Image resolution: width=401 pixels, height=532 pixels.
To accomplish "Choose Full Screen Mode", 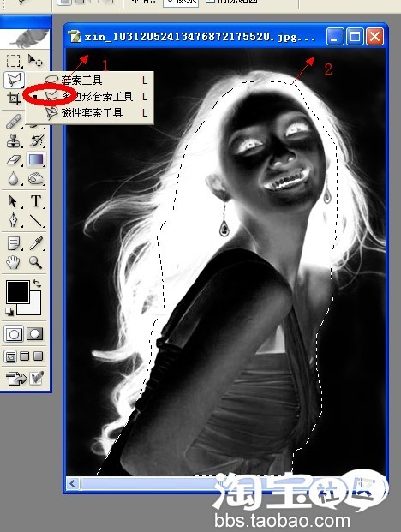I will click(39, 356).
